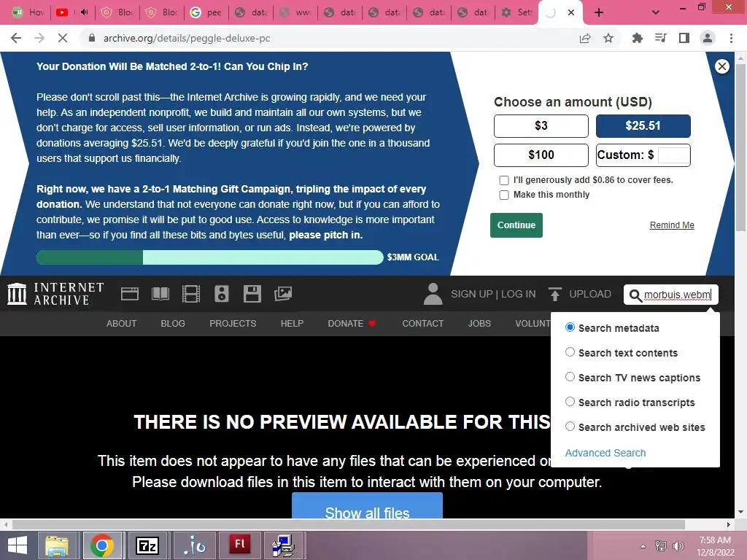Image resolution: width=747 pixels, height=560 pixels.
Task: Open the Chrome three-dot menu
Action: 731,38
